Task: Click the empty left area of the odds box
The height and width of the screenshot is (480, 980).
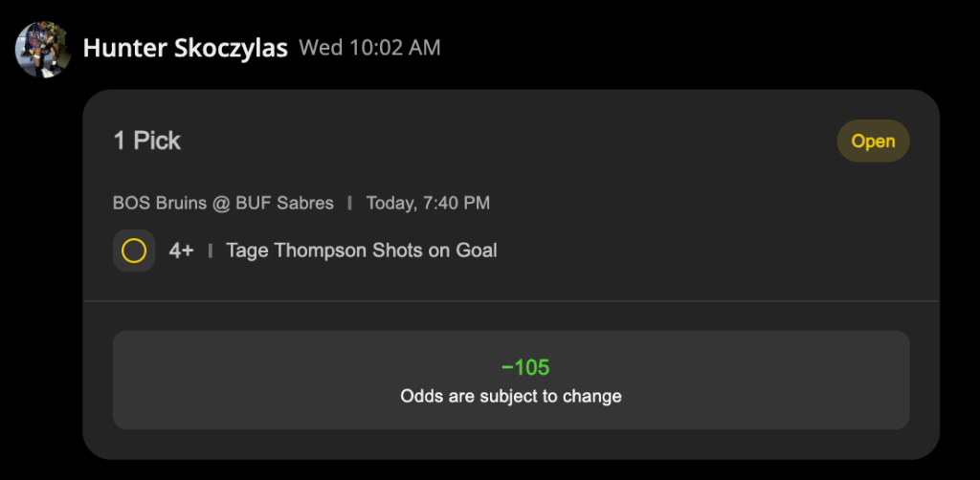Action: tap(250, 380)
